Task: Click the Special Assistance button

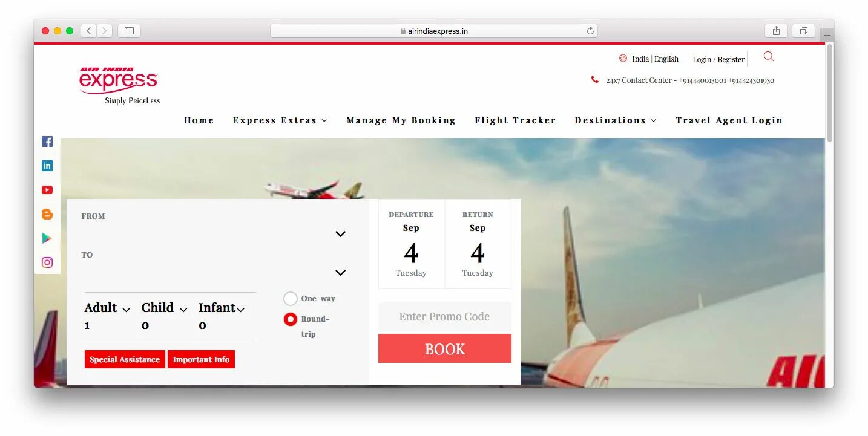Action: 125,359
